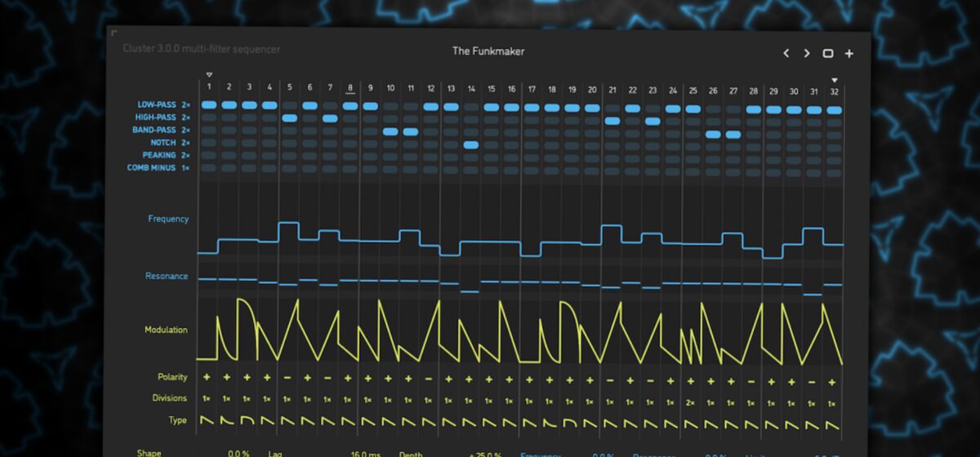Set frequency level on step 5 segment

[289, 222]
